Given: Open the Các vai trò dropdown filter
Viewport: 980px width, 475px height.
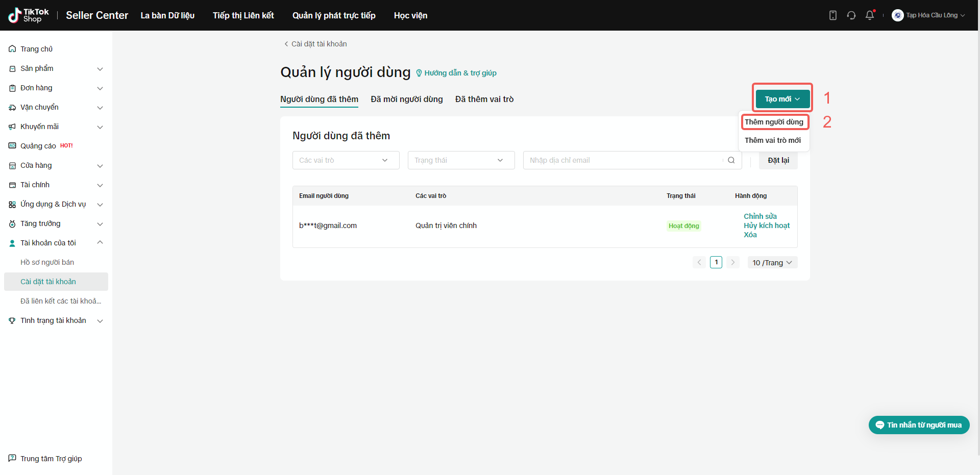Looking at the screenshot, I should click(346, 160).
